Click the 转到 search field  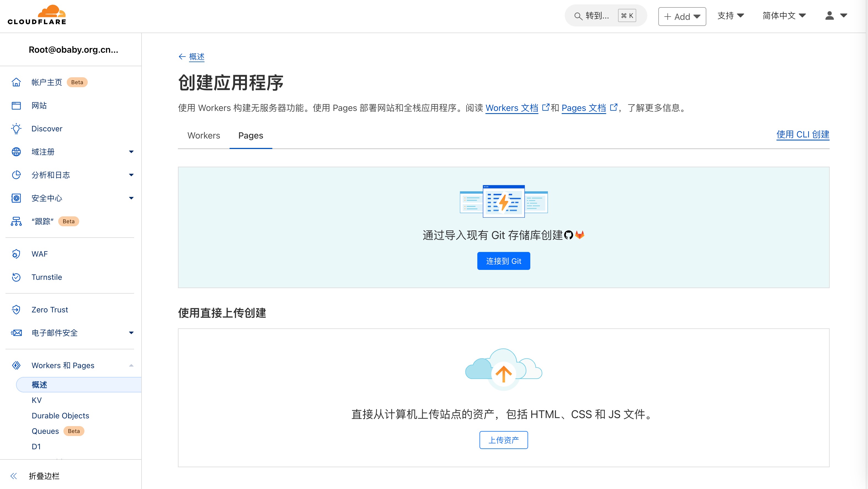pos(597,15)
